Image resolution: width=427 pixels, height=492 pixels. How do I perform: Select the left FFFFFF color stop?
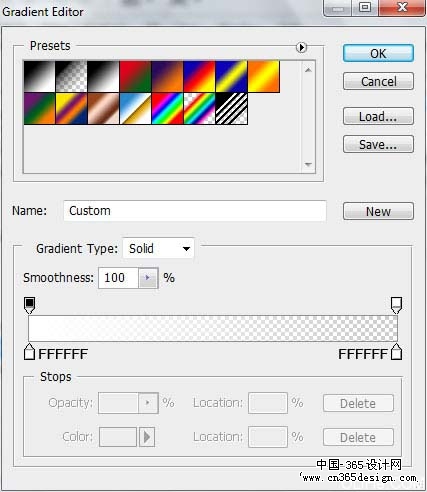(x=29, y=352)
